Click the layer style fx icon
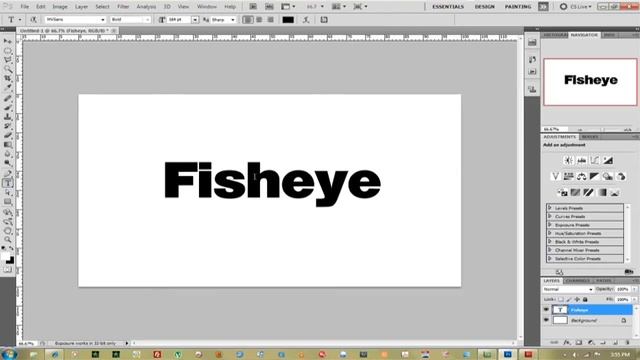Image resolution: width=640 pixels, height=360 pixels. click(x=567, y=342)
